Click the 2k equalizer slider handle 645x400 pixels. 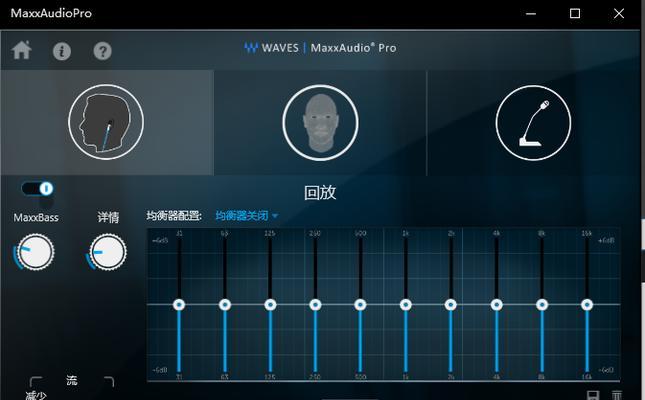pos(451,305)
